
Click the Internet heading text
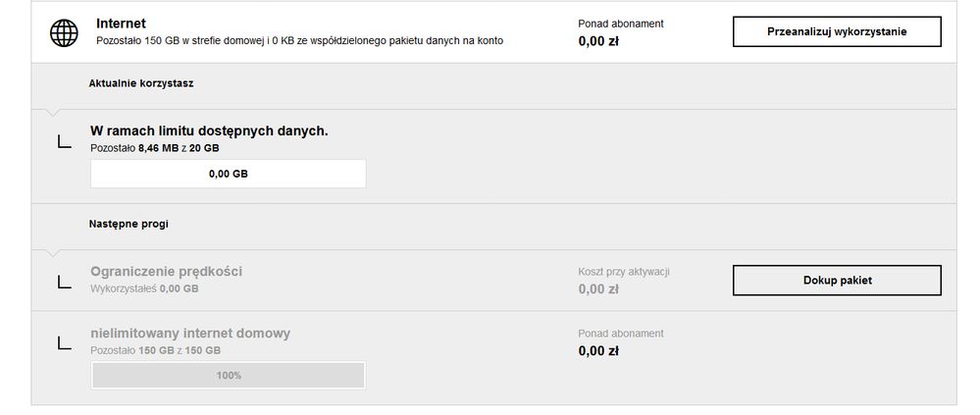[x=121, y=23]
